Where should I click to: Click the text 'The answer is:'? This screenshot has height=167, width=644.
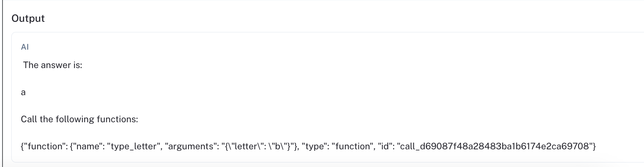point(52,65)
